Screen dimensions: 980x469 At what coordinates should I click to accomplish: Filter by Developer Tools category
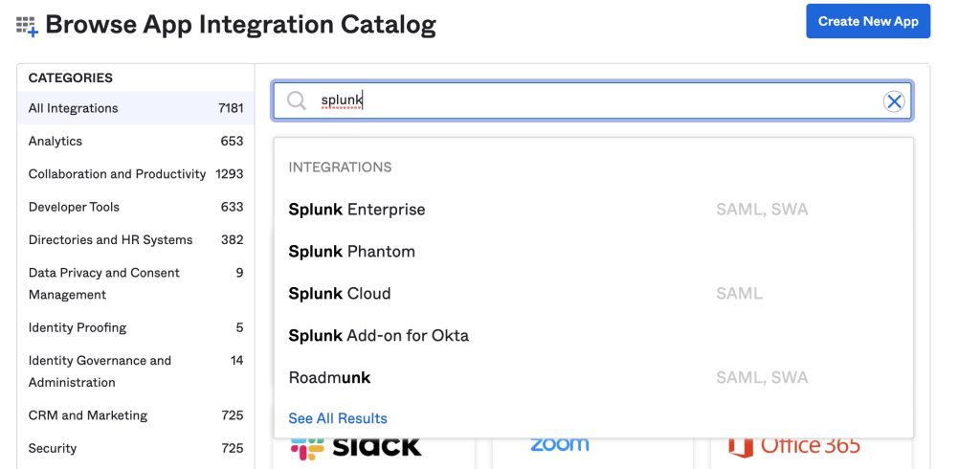(x=136, y=207)
